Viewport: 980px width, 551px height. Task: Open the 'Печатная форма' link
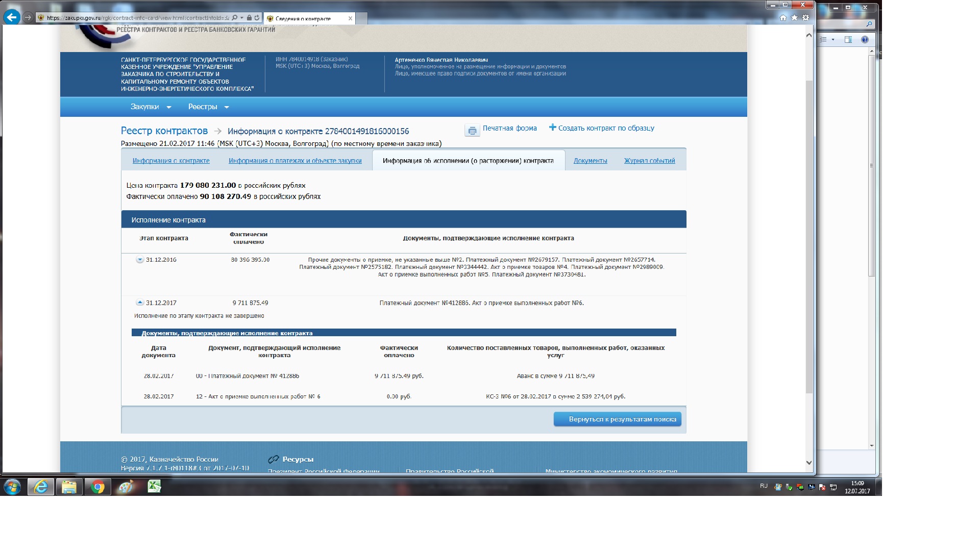coord(509,128)
